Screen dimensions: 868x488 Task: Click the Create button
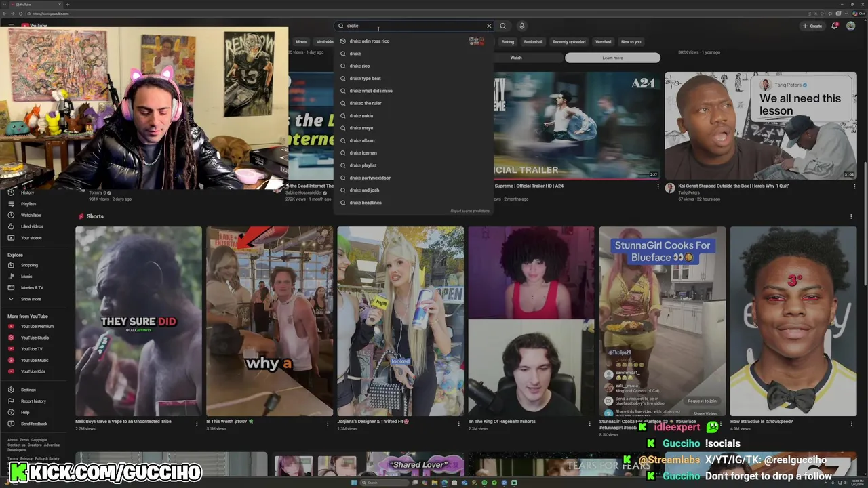tap(812, 26)
